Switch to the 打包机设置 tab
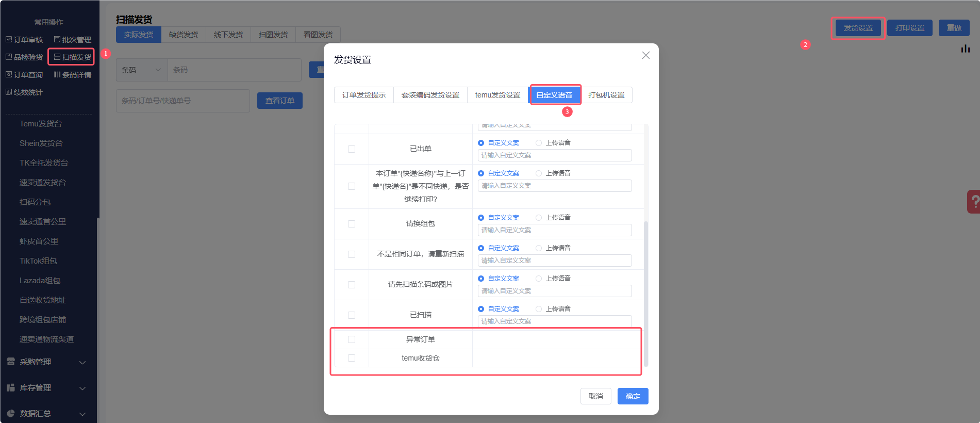Image resolution: width=980 pixels, height=423 pixels. tap(606, 95)
